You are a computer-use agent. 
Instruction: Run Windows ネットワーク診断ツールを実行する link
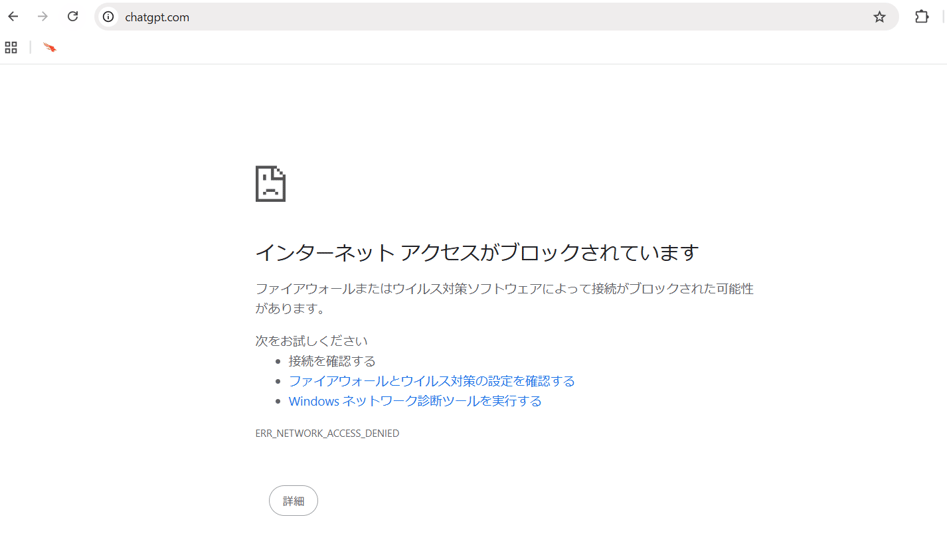(x=415, y=401)
